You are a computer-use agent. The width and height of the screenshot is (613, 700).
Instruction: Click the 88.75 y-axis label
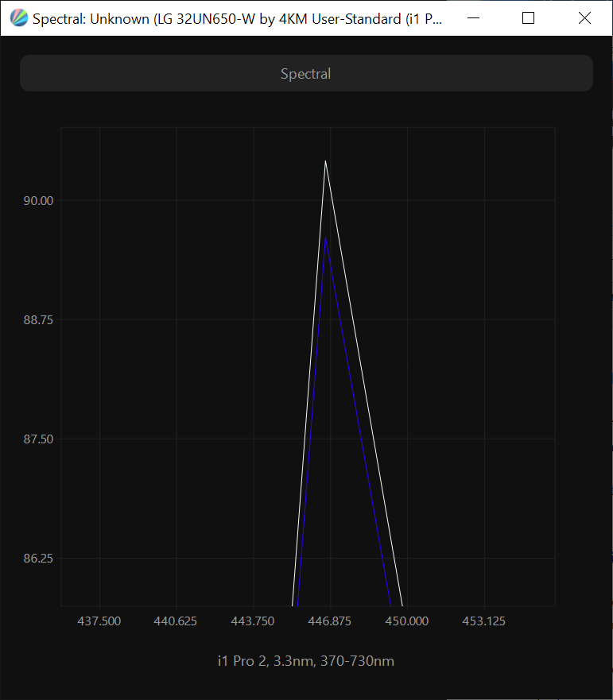[x=37, y=320]
